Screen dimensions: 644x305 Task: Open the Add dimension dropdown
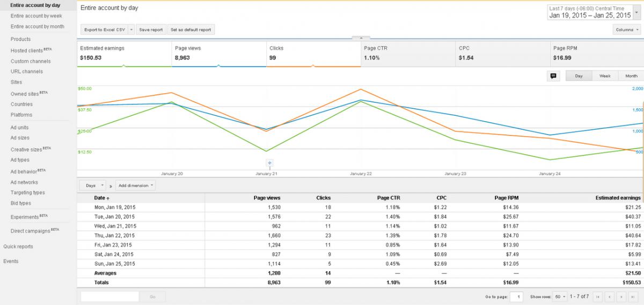(x=136, y=185)
